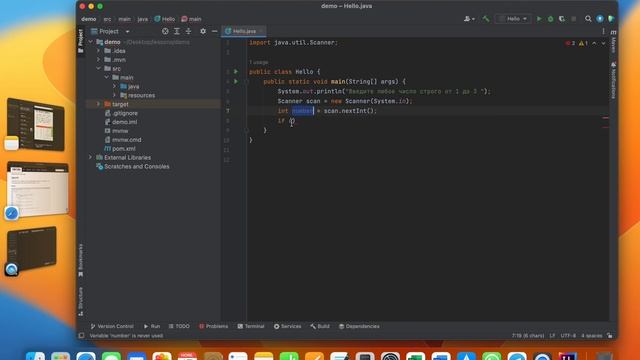Screen dimensions: 640x360
Task: Open the Hello run configuration dropdown
Action: point(513,19)
